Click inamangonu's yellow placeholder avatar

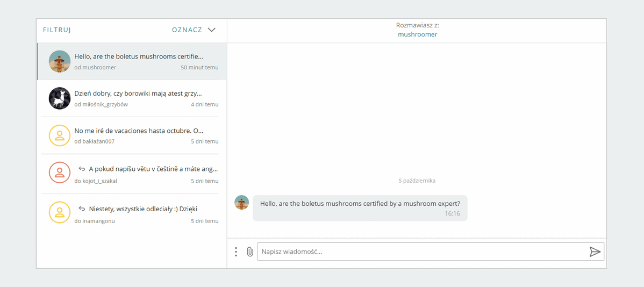(x=60, y=212)
